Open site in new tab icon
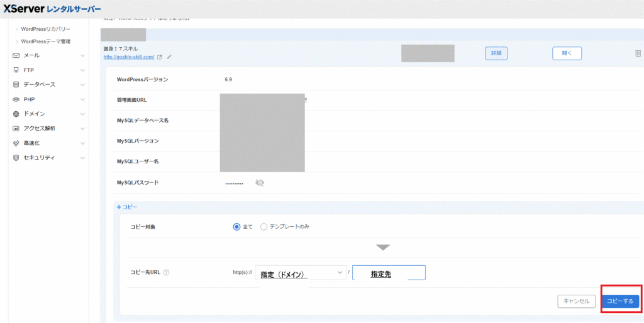The width and height of the screenshot is (644, 323). 160,57
